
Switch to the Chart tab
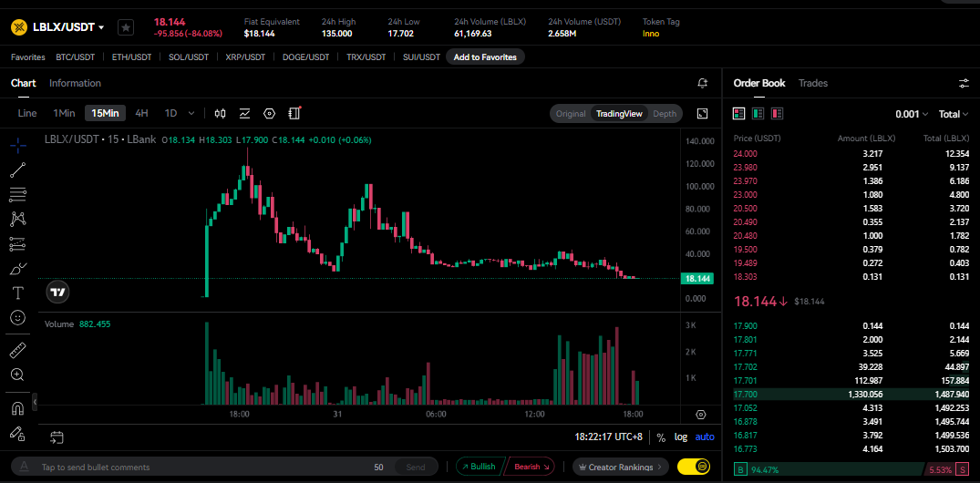23,83
